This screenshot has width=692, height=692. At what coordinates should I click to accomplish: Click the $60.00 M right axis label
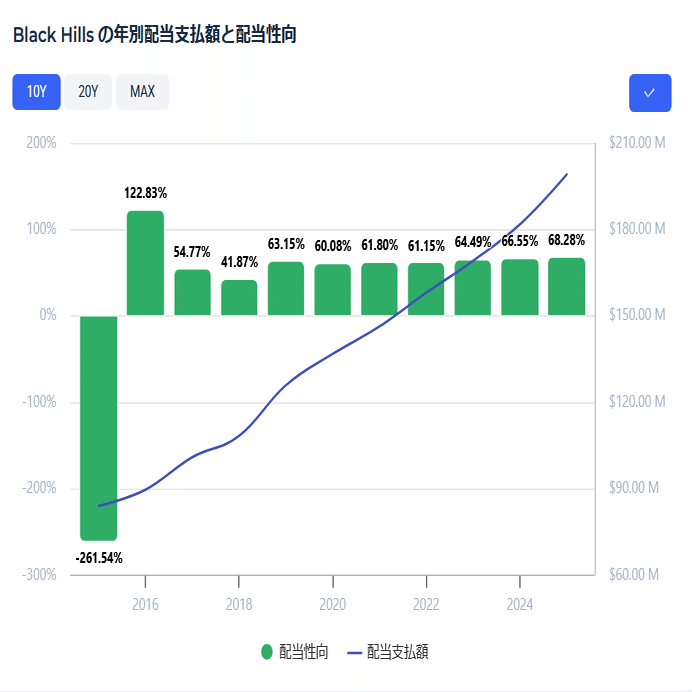click(x=634, y=575)
